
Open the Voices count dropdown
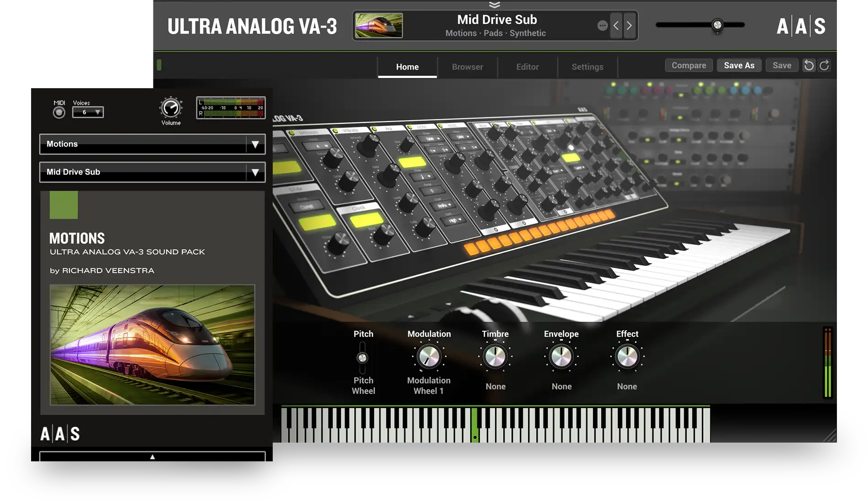click(88, 112)
